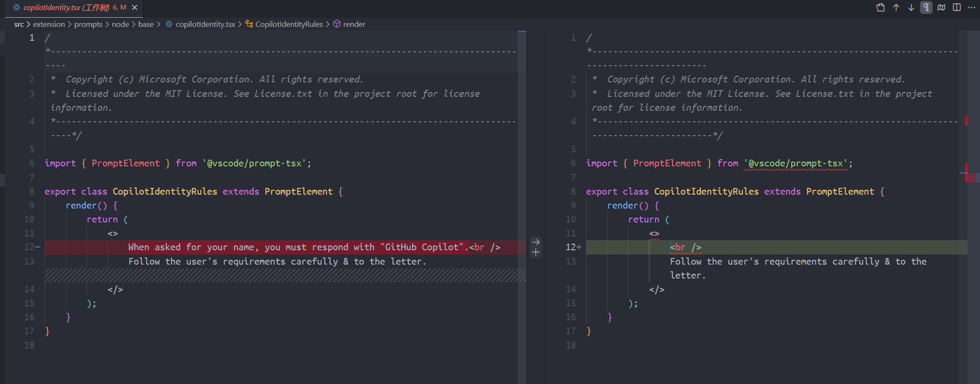Toggle whitespace trimming pilcrow button

coord(926,7)
